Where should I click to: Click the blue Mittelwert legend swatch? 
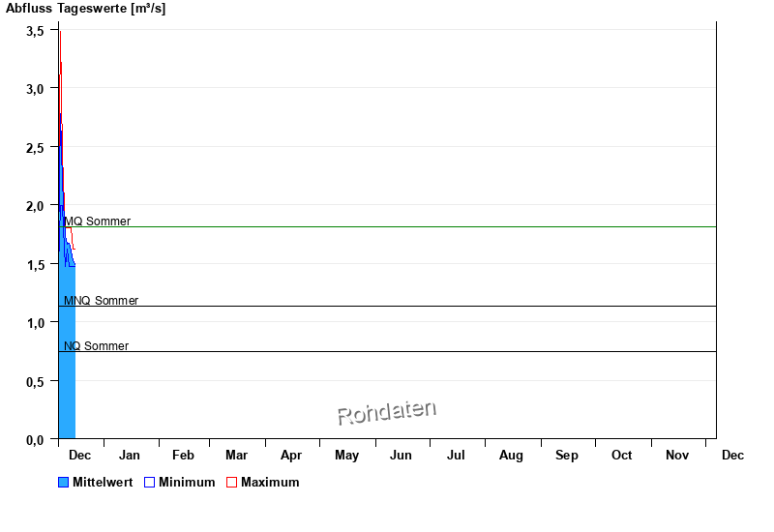coord(64,483)
